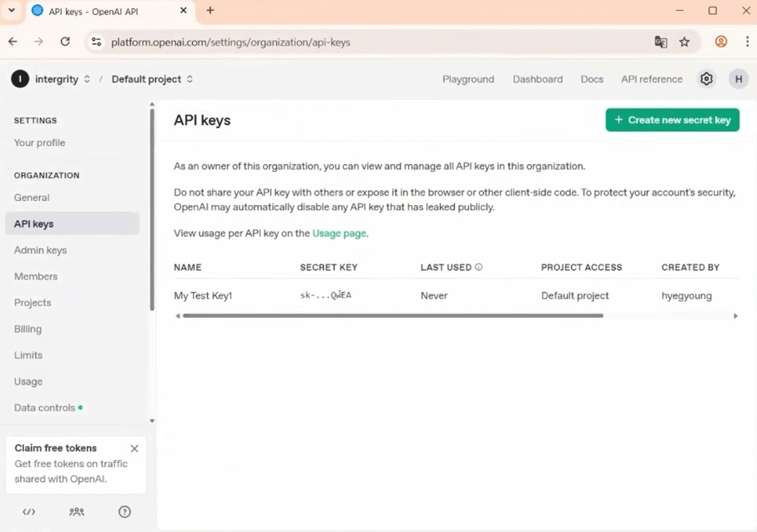757x532 pixels.
Task: Click Create new secret key button
Action: point(672,119)
